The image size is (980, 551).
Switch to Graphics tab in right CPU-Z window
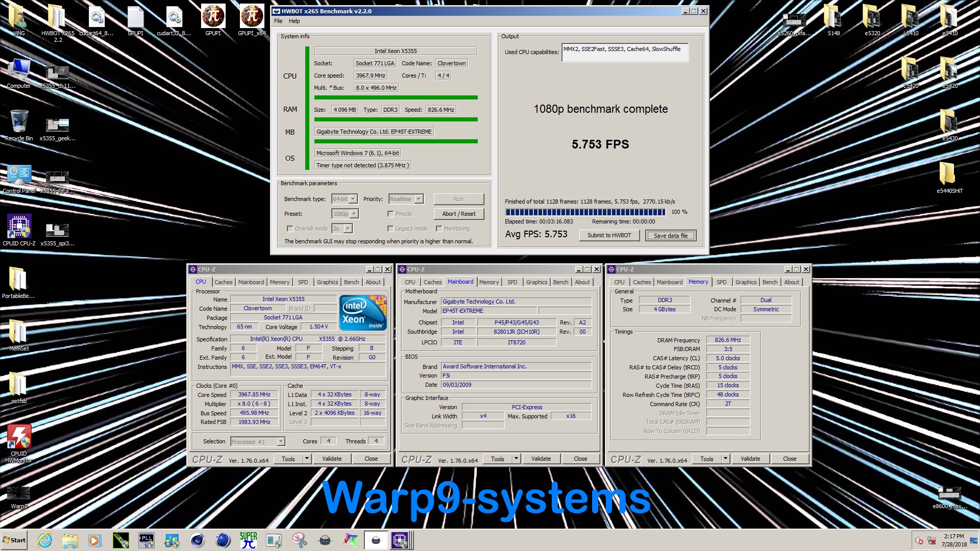pos(746,282)
